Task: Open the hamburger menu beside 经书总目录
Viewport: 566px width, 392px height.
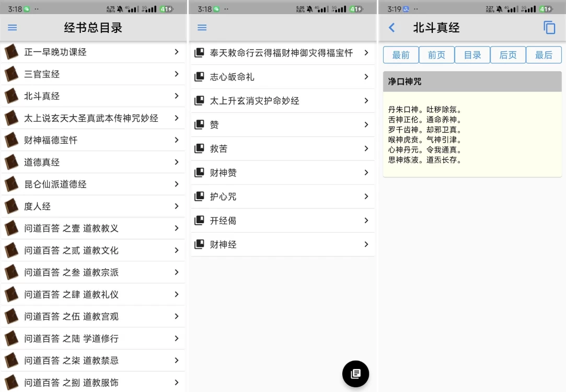Action: (x=13, y=28)
